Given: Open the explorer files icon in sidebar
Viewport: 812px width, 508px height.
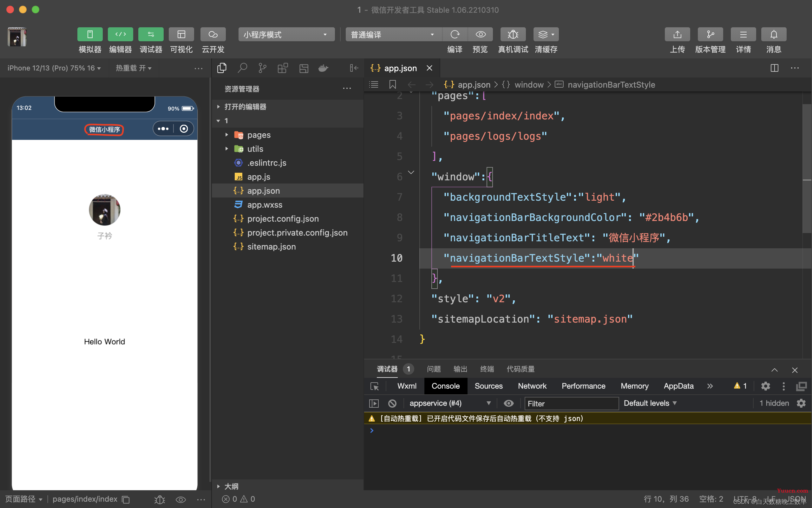Looking at the screenshot, I should click(x=222, y=68).
